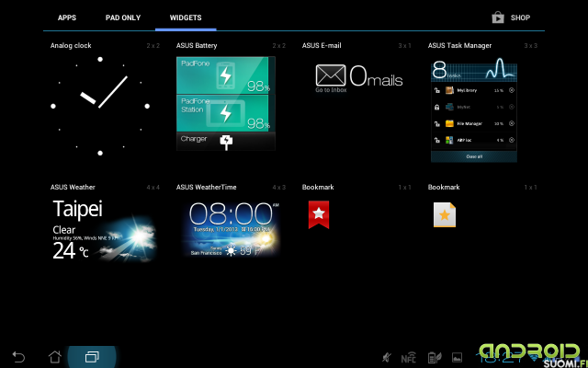This screenshot has width=588, height=368.
Task: Tap the Home navigation icon
Action: coord(55,357)
